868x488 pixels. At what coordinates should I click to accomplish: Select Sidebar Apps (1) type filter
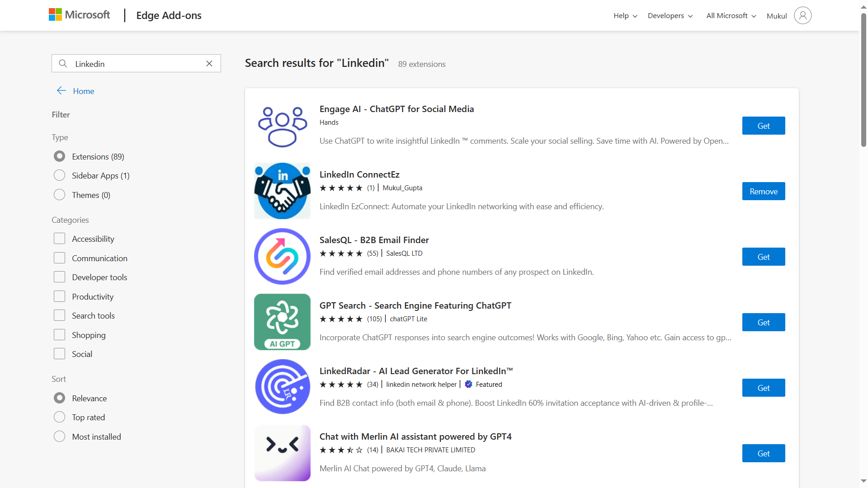pos(59,175)
